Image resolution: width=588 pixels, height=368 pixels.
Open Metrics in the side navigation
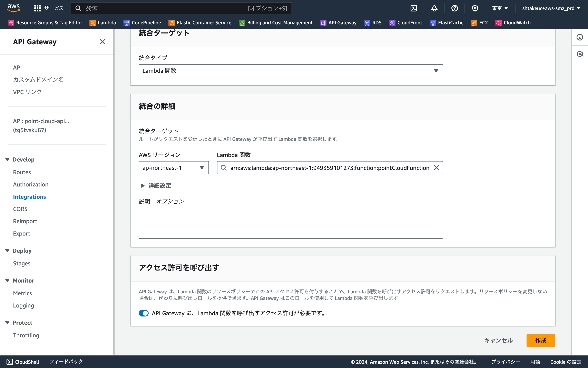pos(22,293)
